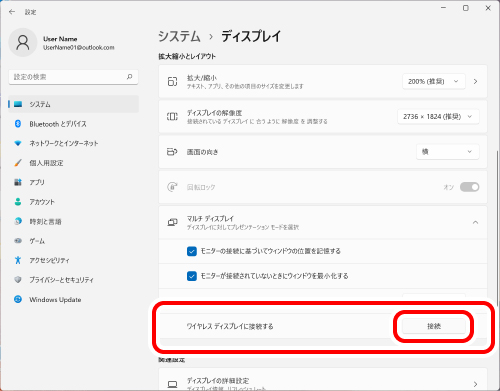Click the display resolution icon
Image resolution: width=500 pixels, height=391 pixels.
pos(172,117)
